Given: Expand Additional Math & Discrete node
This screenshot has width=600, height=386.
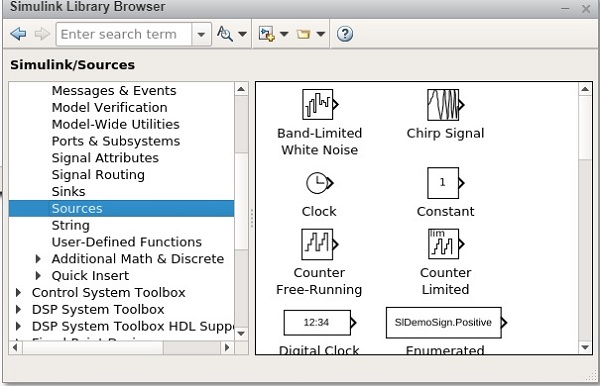Looking at the screenshot, I should (x=38, y=259).
